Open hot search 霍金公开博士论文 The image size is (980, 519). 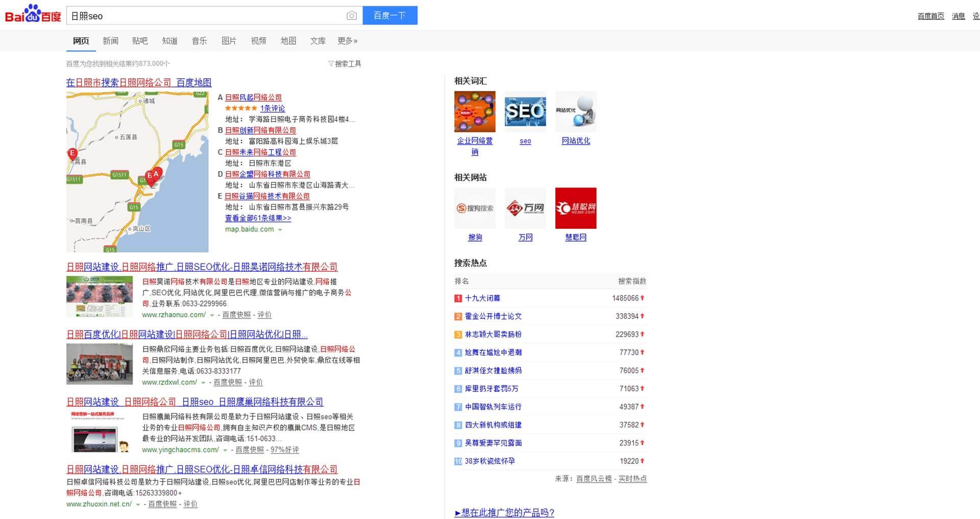point(493,316)
